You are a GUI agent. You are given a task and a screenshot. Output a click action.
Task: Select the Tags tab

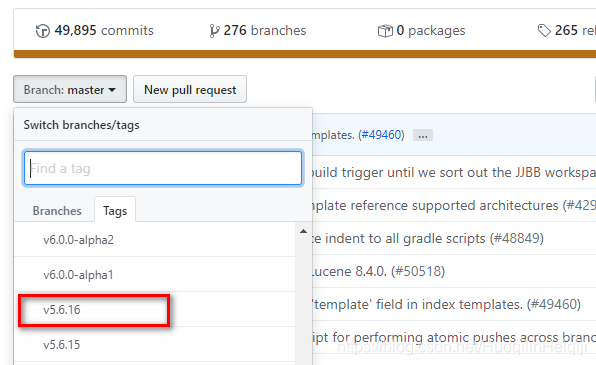pyautogui.click(x=115, y=211)
